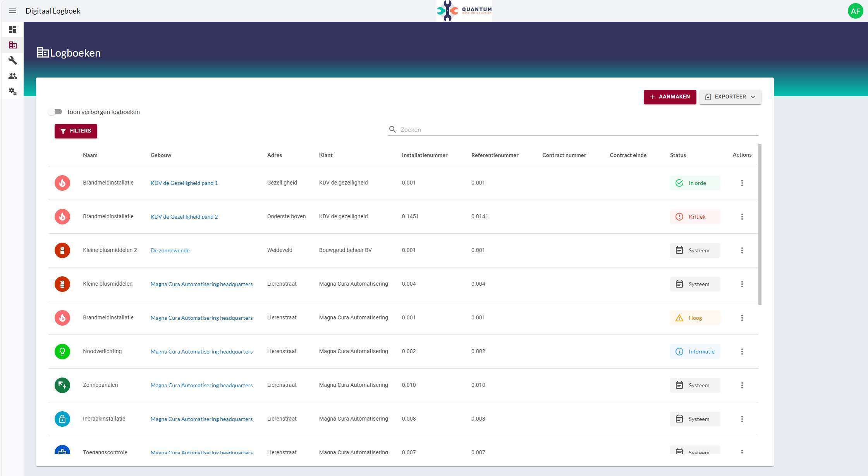Viewport: 868px width, 476px height.
Task: Click the Zonnepanalen solar panel icon
Action: point(62,385)
